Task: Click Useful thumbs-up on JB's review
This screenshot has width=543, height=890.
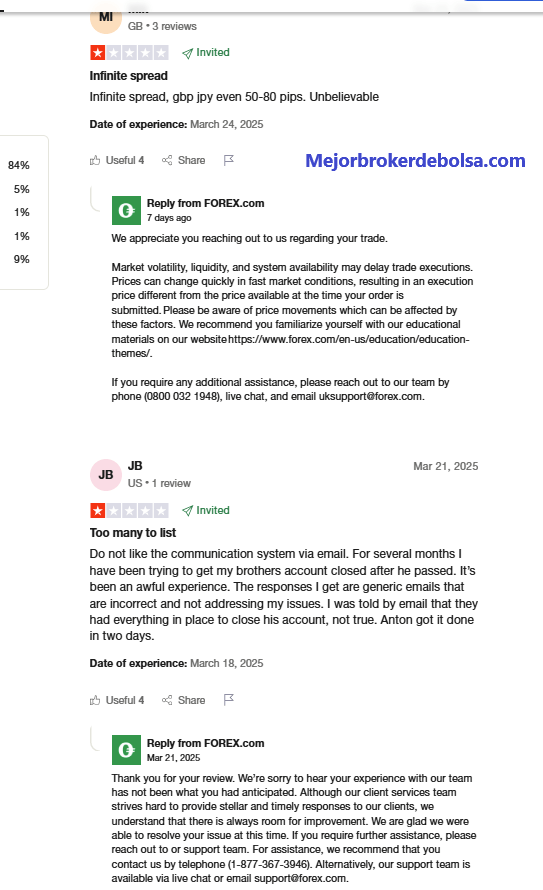Action: coord(116,700)
